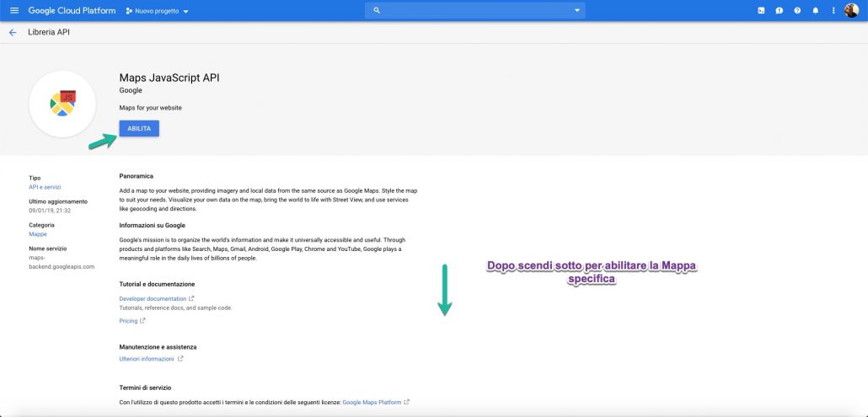This screenshot has height=417, width=868.
Task: Click external icon beside Pricing
Action: click(x=142, y=321)
